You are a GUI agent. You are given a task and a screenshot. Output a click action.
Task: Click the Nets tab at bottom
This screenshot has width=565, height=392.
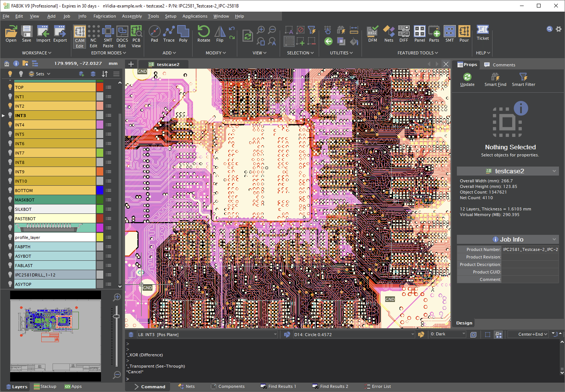point(187,386)
